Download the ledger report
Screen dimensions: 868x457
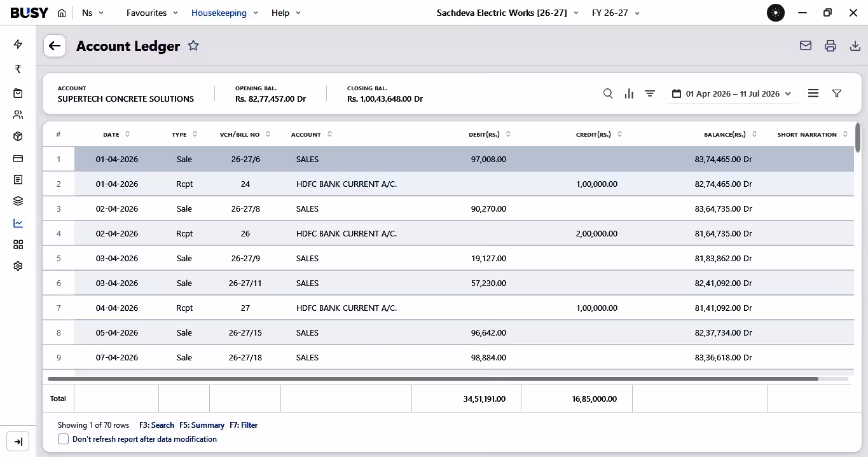pos(855,46)
